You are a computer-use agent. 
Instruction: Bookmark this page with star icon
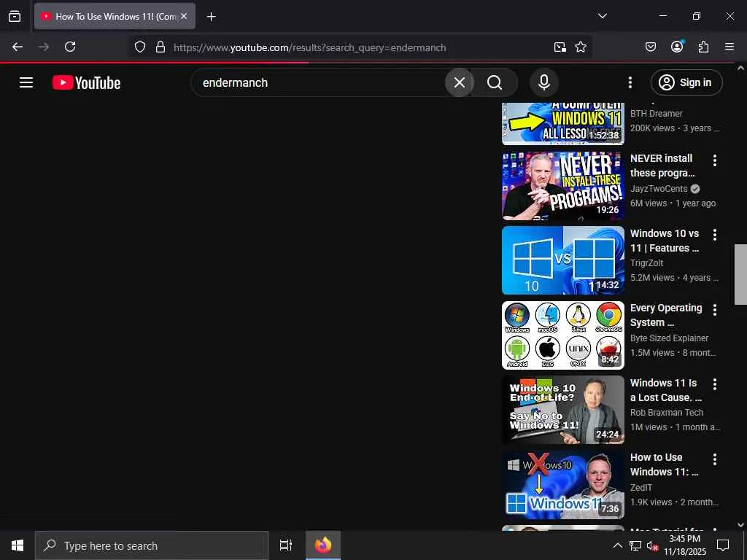[x=580, y=47]
